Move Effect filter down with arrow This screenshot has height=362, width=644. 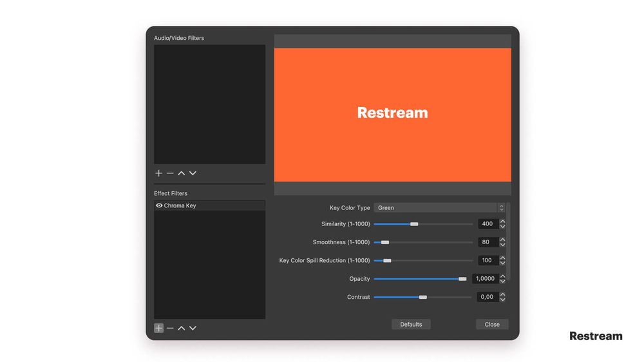click(x=193, y=328)
